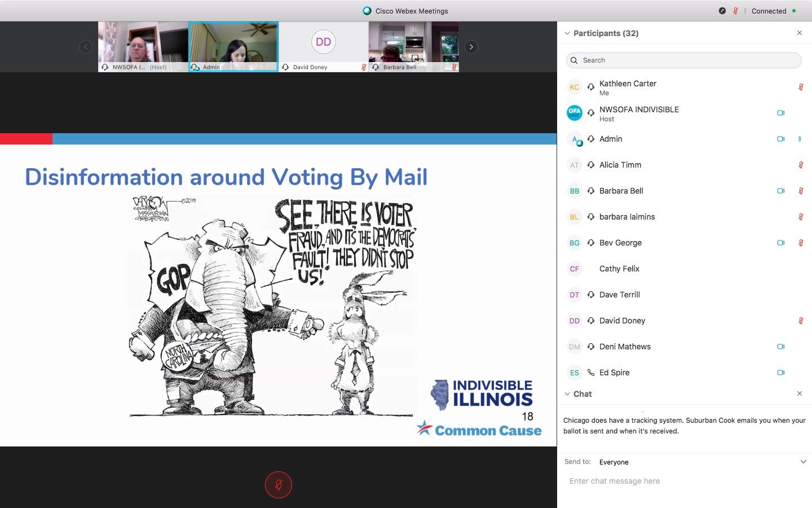Click NWSOFA INDIVISIBLE's video camera icon
812x508 pixels.
781,113
